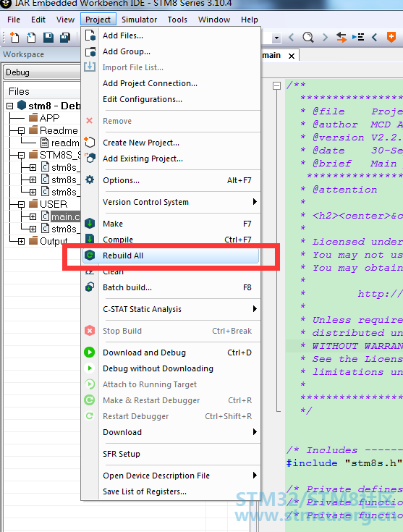The height and width of the screenshot is (532, 403).
Task: Collapse the stm8 project root node
Action: (10, 106)
